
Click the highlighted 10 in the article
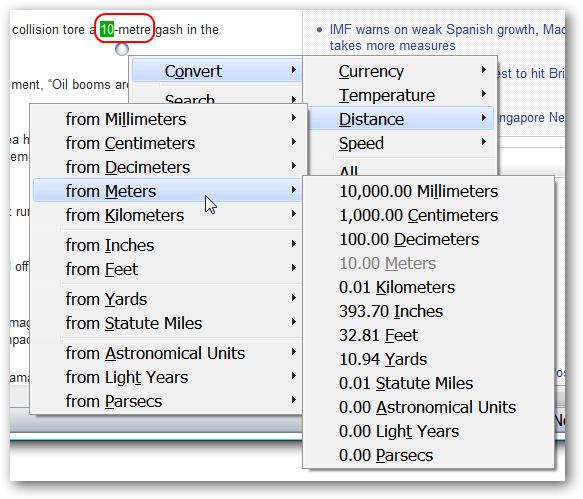[x=107, y=29]
